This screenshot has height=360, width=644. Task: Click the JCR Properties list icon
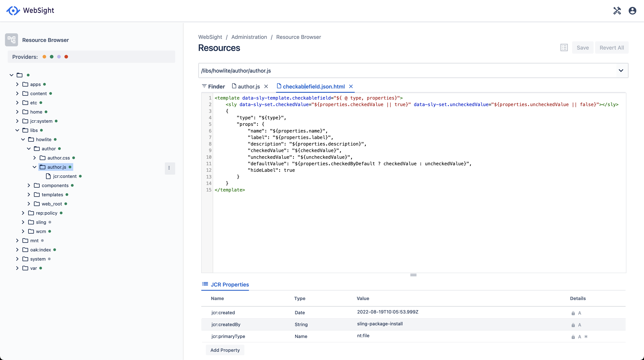(x=205, y=284)
